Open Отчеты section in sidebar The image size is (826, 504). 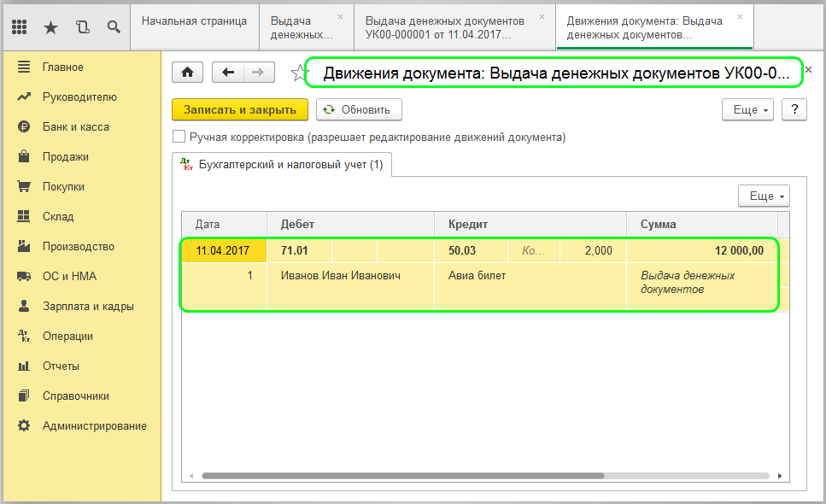(x=62, y=366)
